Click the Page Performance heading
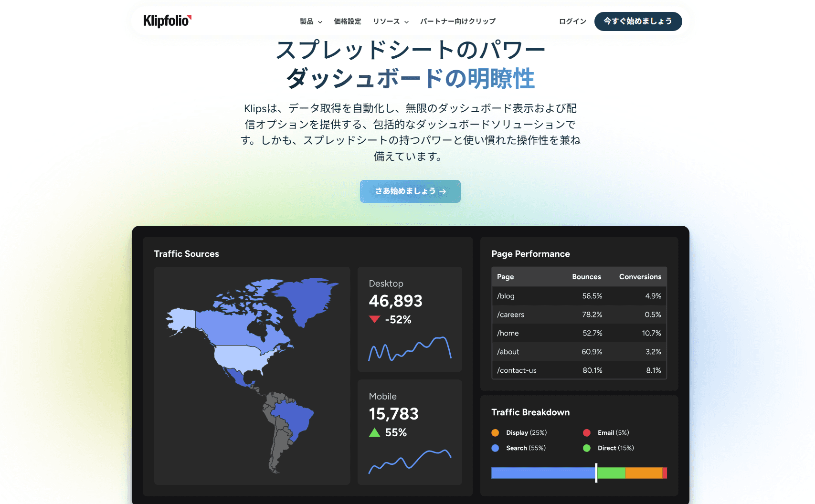 pyautogui.click(x=530, y=254)
